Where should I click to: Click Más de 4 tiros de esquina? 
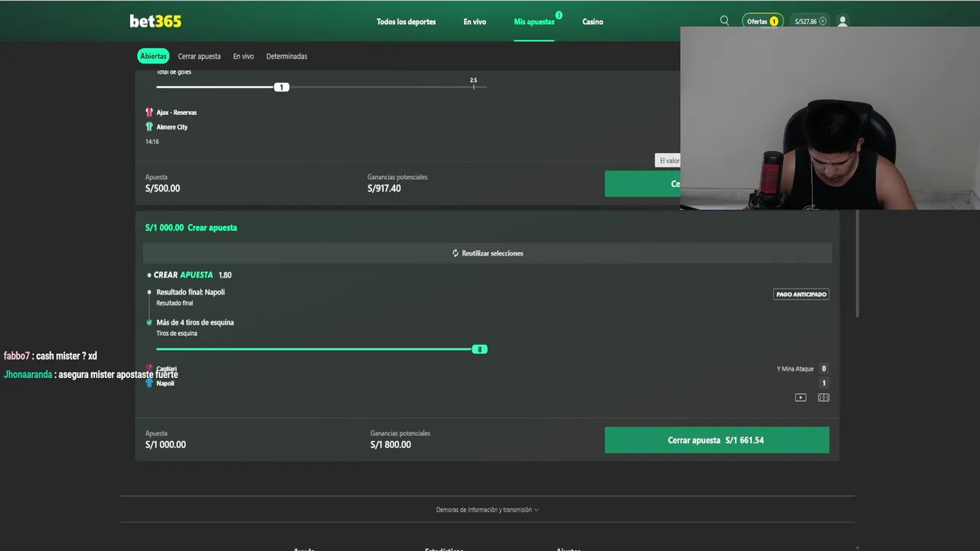point(195,322)
